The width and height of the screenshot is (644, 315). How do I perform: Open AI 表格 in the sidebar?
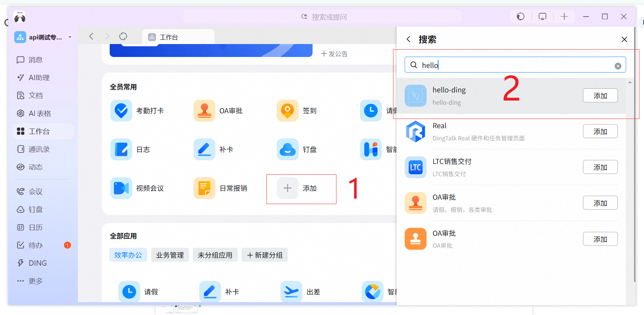point(43,113)
